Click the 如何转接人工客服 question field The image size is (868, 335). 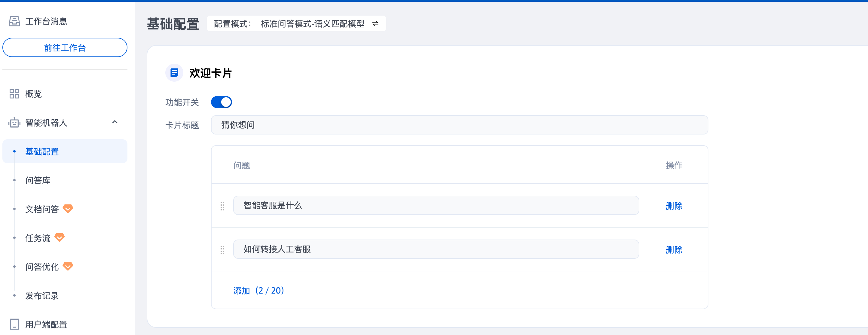(436, 249)
